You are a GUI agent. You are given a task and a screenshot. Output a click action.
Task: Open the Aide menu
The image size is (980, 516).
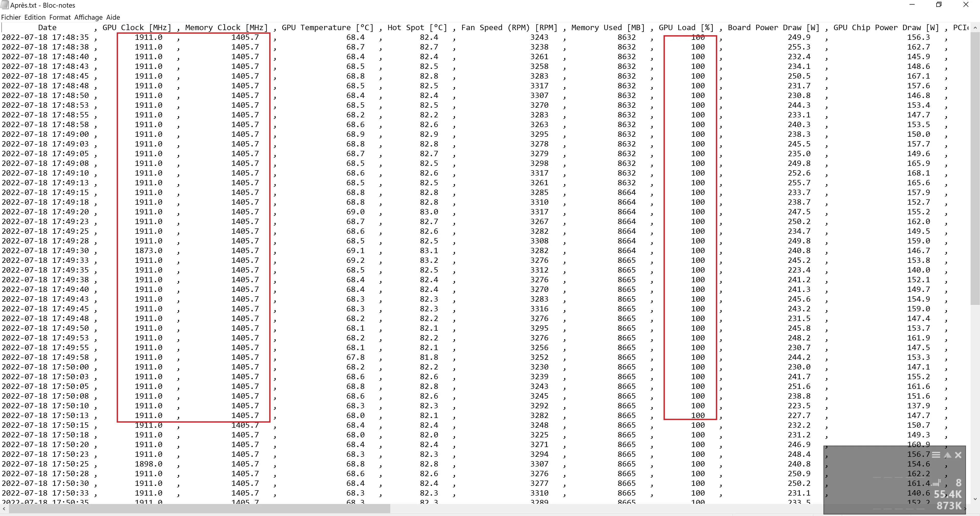tap(113, 17)
